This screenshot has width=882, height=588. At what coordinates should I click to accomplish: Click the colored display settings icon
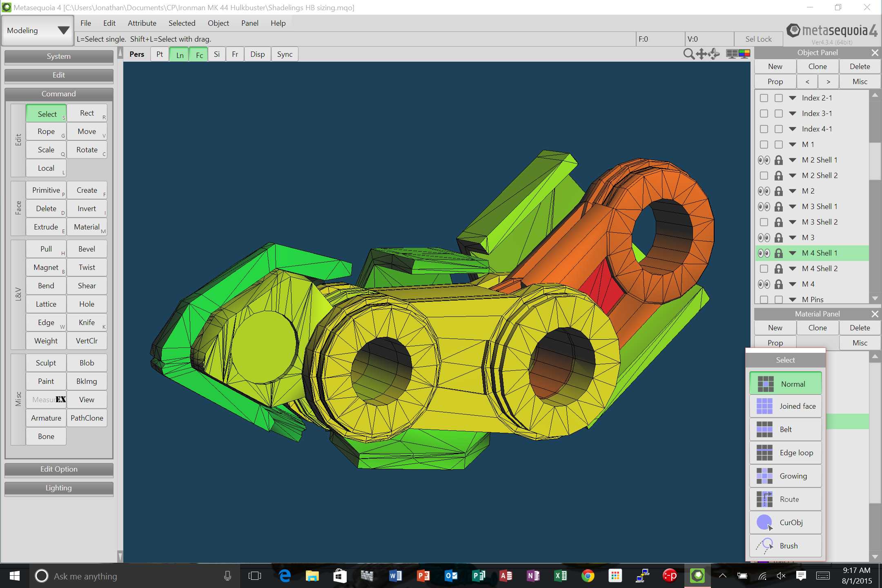tap(744, 53)
